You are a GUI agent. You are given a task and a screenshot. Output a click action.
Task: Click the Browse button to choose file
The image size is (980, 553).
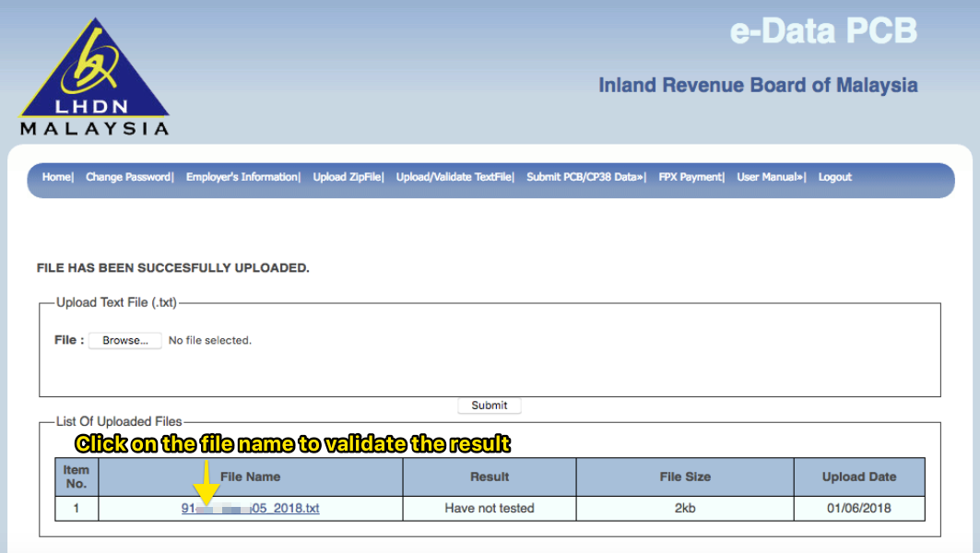pos(124,340)
